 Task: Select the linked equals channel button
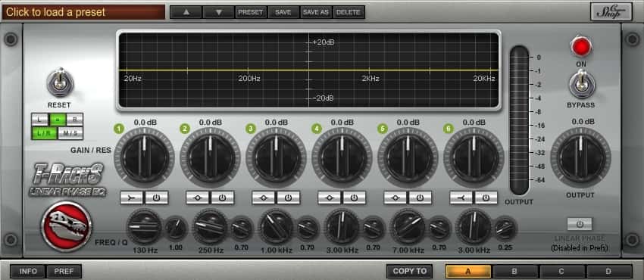pyautogui.click(x=58, y=120)
